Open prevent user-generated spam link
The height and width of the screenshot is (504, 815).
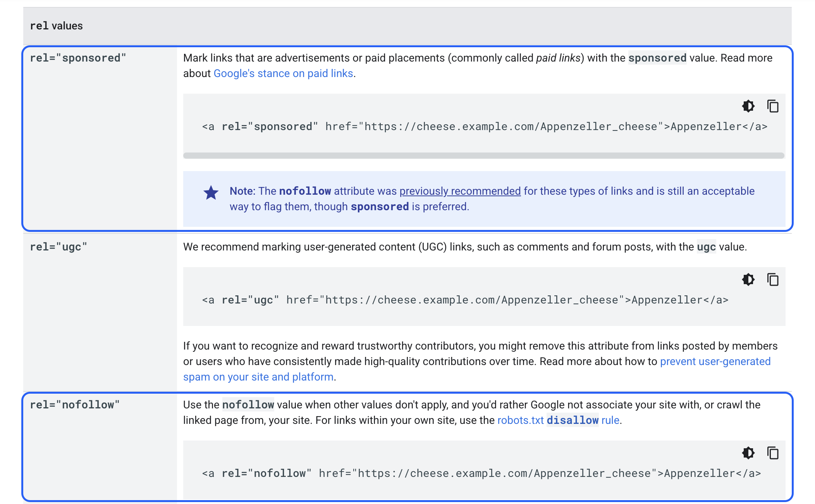coord(715,362)
